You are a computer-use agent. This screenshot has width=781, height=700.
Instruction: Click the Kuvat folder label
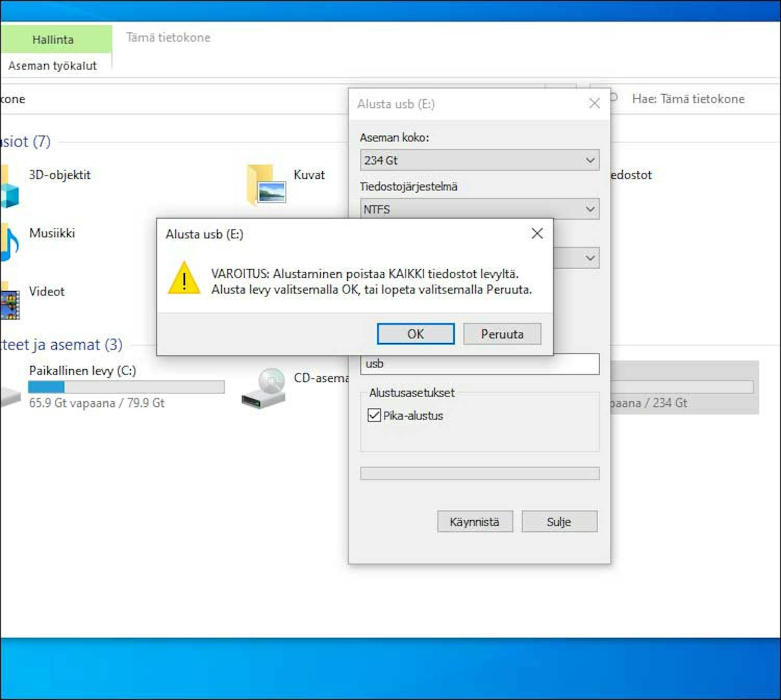[x=309, y=175]
